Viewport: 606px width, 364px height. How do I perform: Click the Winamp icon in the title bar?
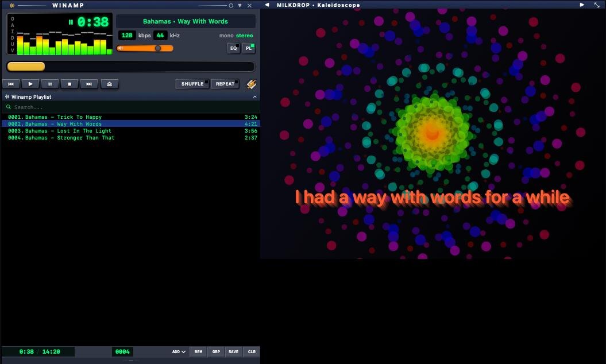pos(12,5)
